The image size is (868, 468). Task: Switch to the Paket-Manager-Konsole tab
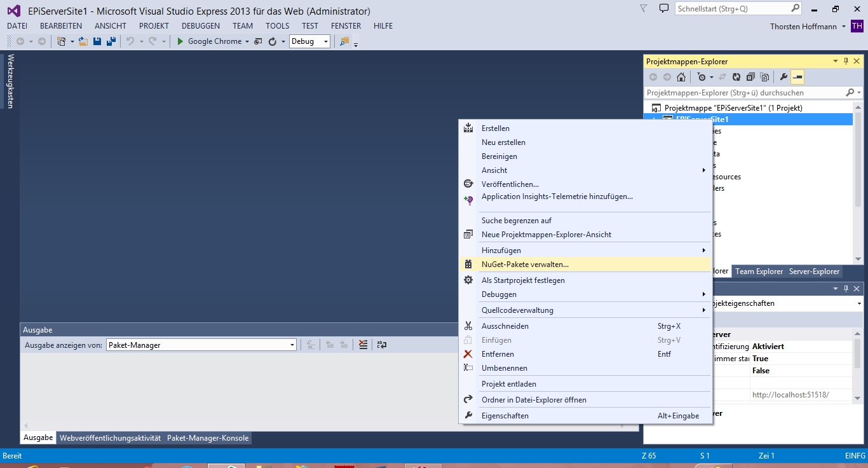(208, 438)
